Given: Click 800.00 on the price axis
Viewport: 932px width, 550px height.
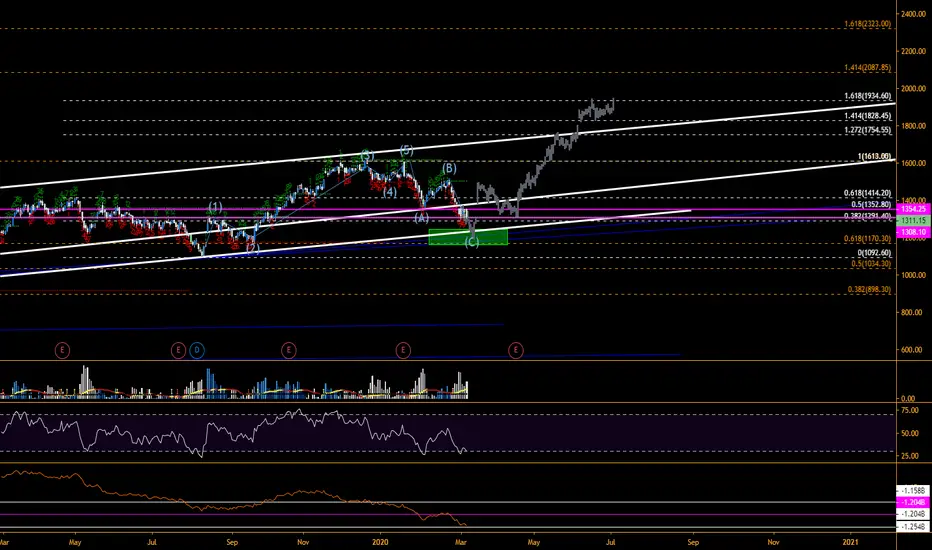Looking at the screenshot, I should (914, 312).
